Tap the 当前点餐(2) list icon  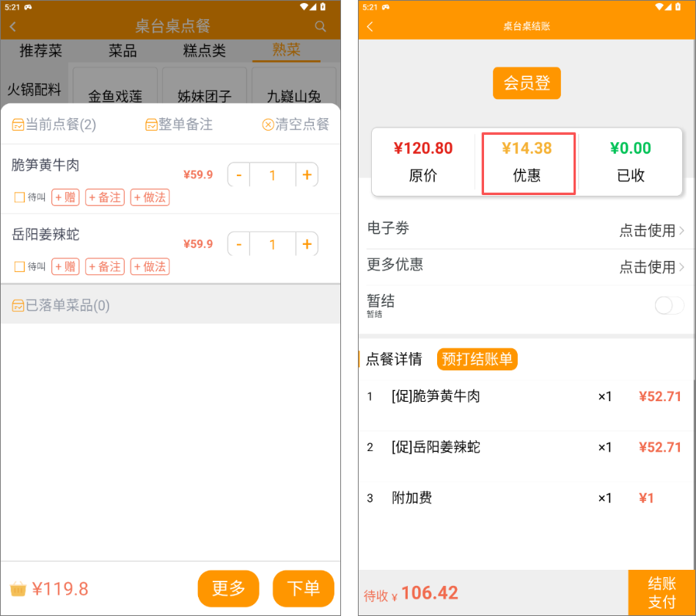click(18, 125)
